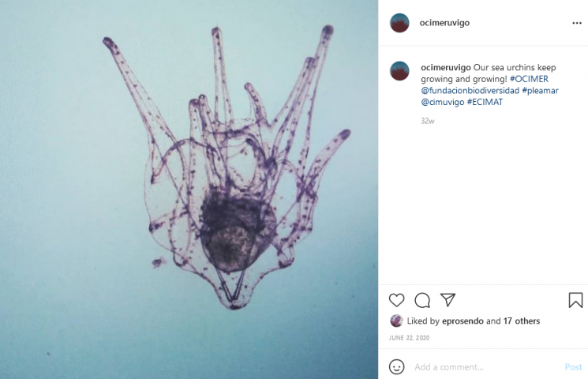Image resolution: width=588 pixels, height=379 pixels.
Task: Open the #ECIMAT hashtag
Action: coord(485,102)
